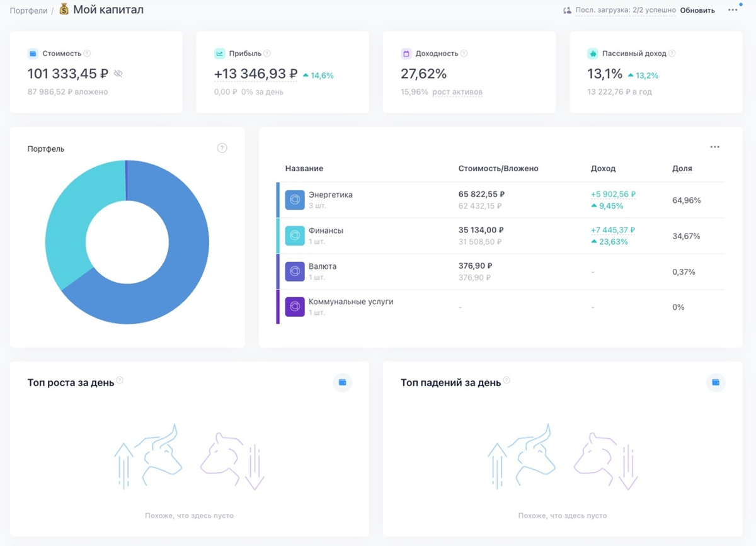This screenshot has height=546, width=756.
Task: Click the 27,62% yield value
Action: pos(424,74)
